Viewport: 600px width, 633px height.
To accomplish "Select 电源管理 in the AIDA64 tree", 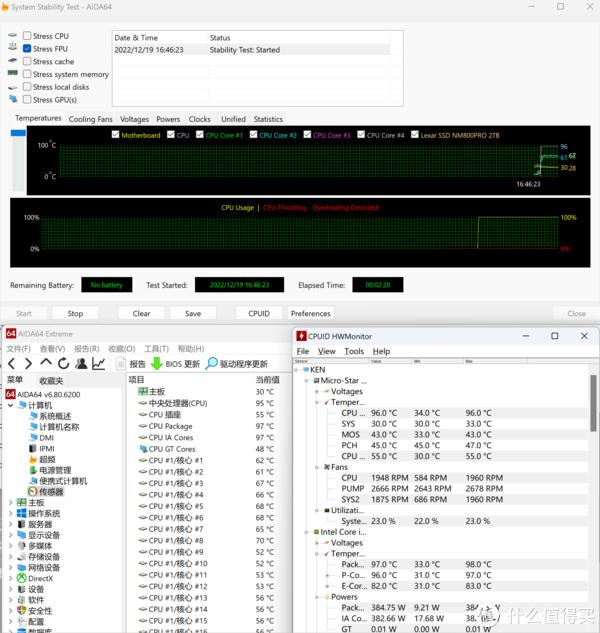I will 55,470.
